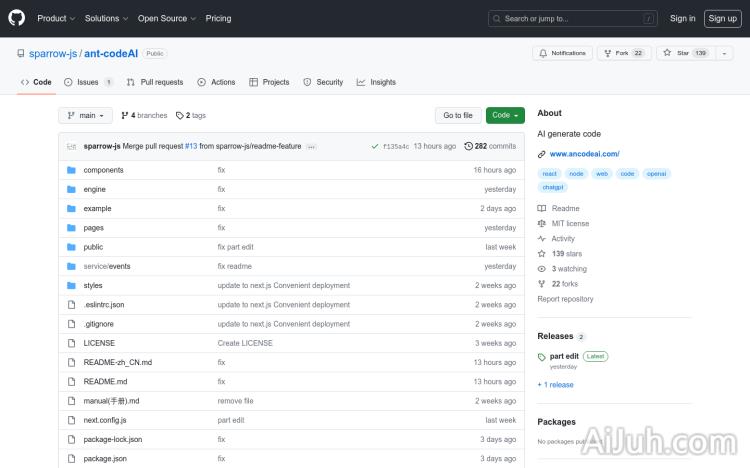This screenshot has height=468, width=750.
Task: Click the GitHub logo icon
Action: [18, 18]
